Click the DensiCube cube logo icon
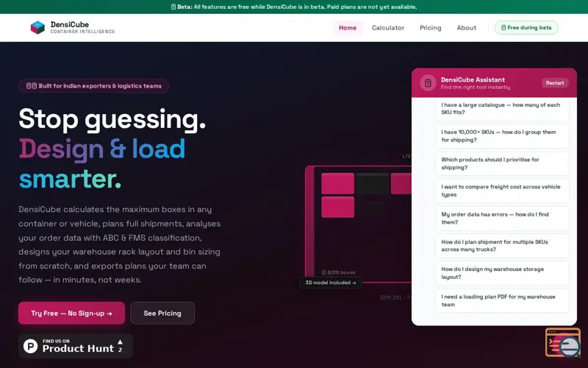This screenshot has width=588, height=368. [37, 27]
